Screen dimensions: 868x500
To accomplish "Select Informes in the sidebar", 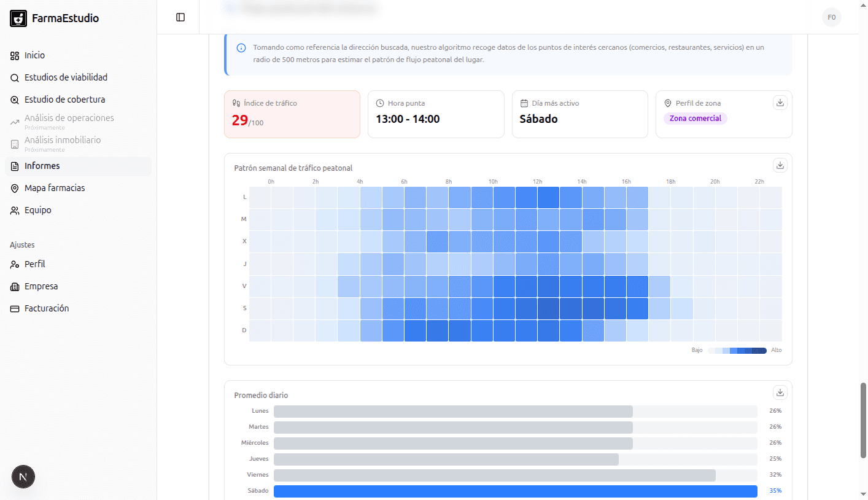I will coord(42,166).
